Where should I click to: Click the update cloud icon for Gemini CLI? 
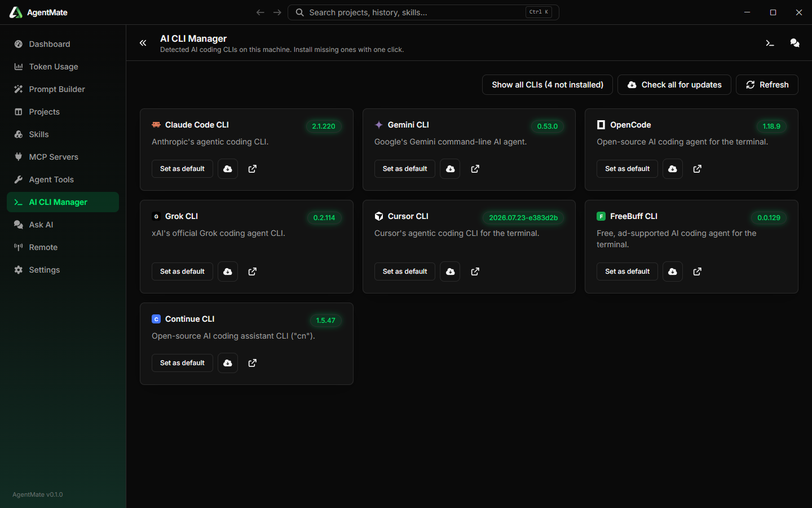450,169
